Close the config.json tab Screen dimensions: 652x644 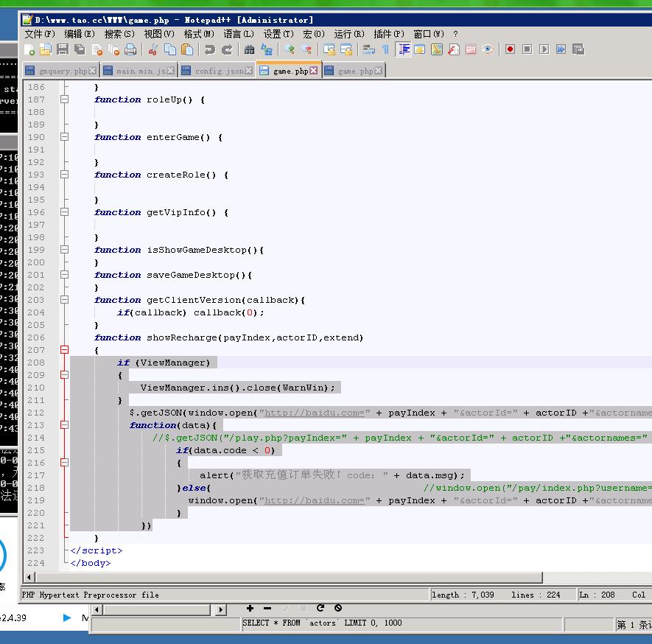(x=249, y=71)
